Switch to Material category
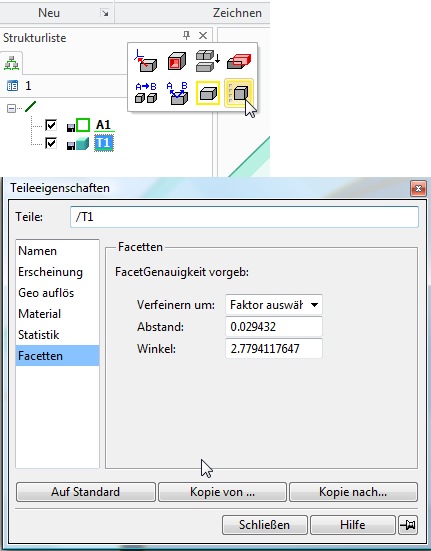Image resolution: width=431 pixels, height=551 pixels. [57, 314]
